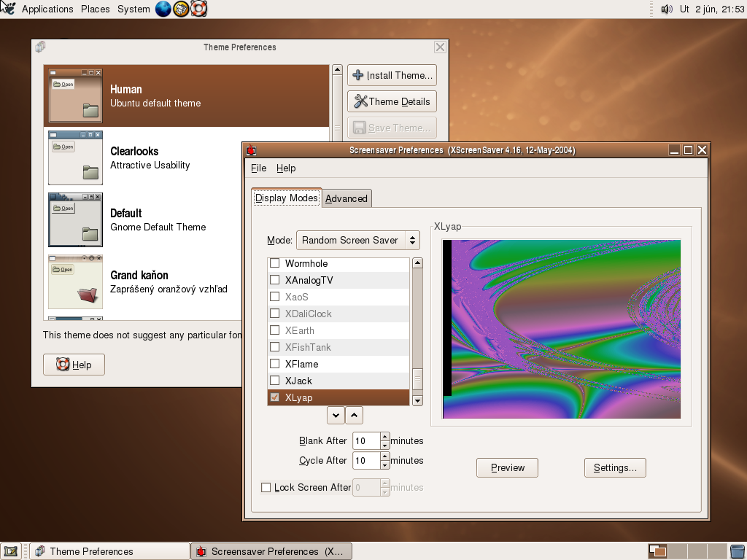
Task: Enable Lock Screen After checkbox
Action: [266, 488]
